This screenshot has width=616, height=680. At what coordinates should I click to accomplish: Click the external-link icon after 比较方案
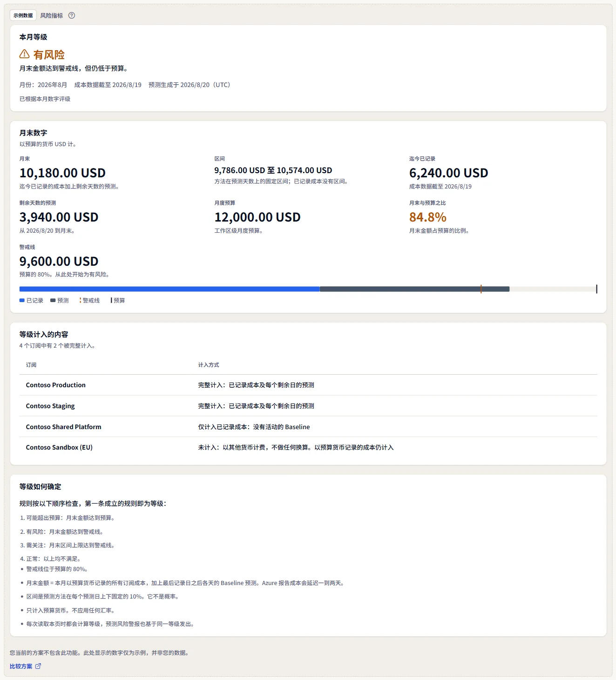(38, 666)
